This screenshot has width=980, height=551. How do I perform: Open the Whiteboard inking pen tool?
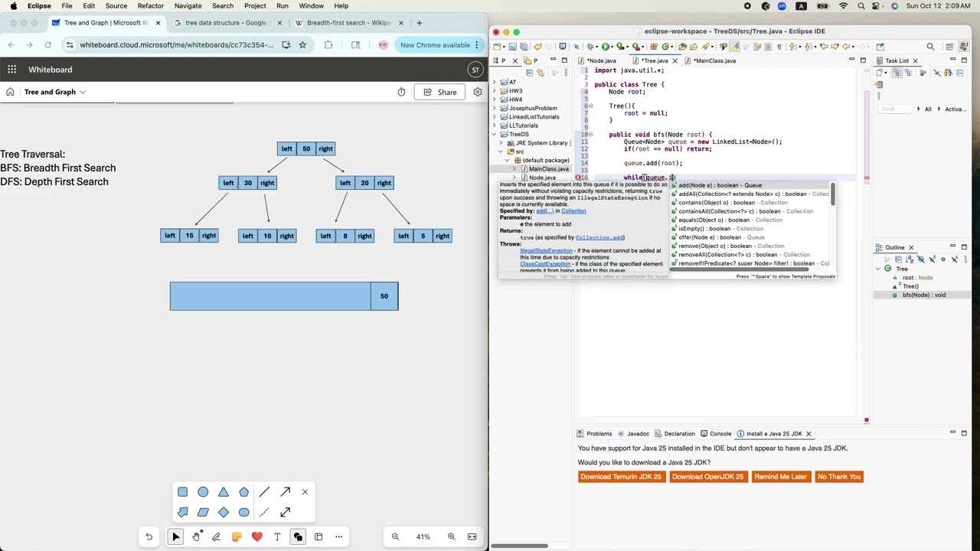216,536
